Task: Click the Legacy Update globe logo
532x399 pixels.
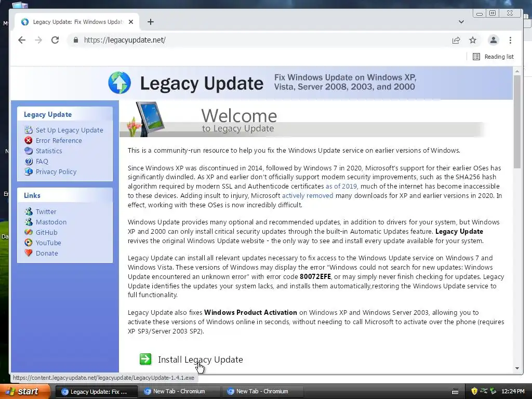Action: coord(119,83)
